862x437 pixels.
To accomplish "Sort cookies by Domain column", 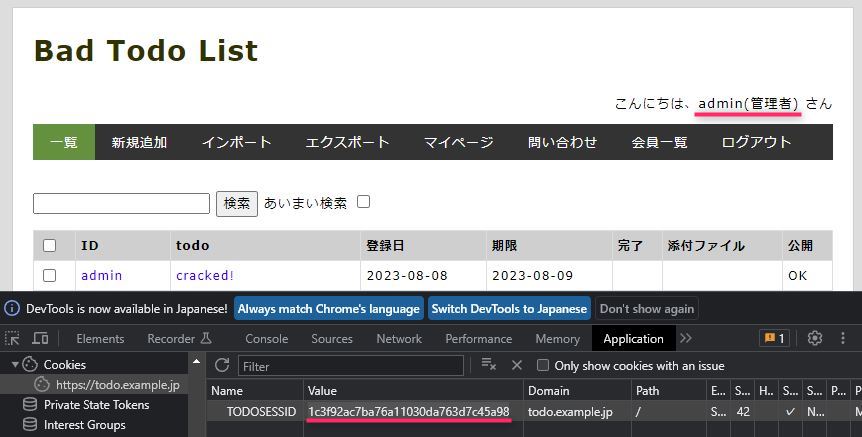I will [x=577, y=391].
